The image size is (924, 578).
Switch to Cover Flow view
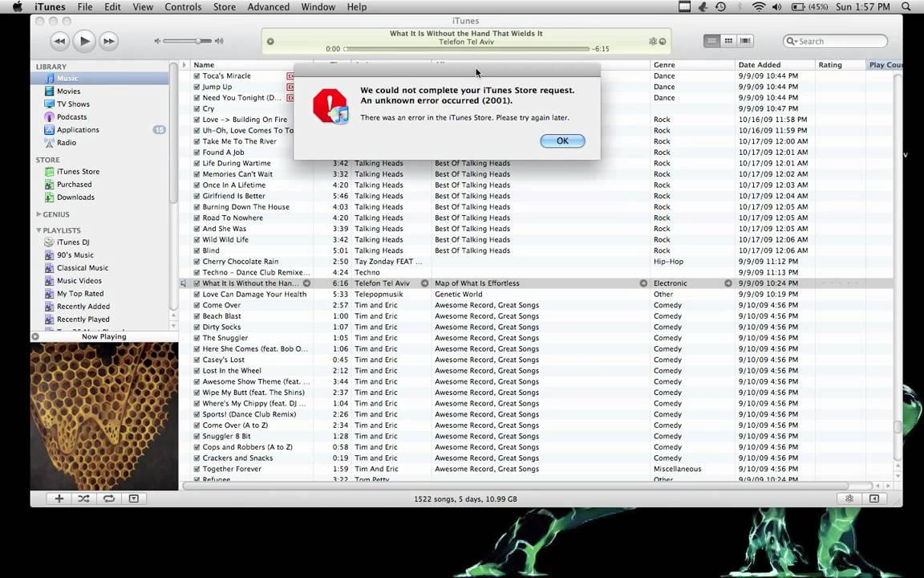pos(745,41)
